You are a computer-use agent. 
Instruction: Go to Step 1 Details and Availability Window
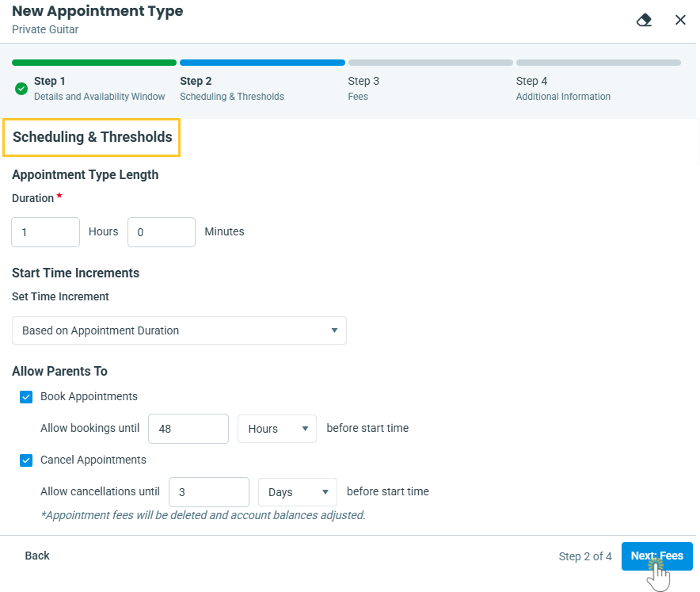coord(99,88)
